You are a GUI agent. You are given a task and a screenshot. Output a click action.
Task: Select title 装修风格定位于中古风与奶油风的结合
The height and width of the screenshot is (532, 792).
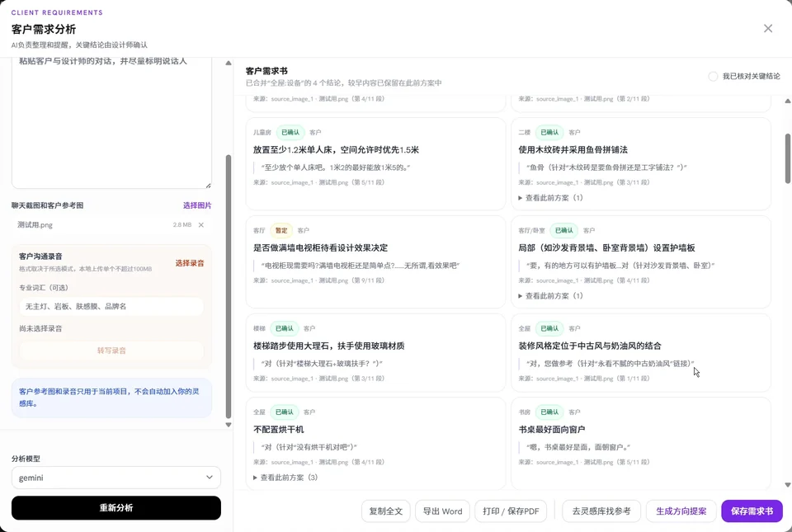589,346
